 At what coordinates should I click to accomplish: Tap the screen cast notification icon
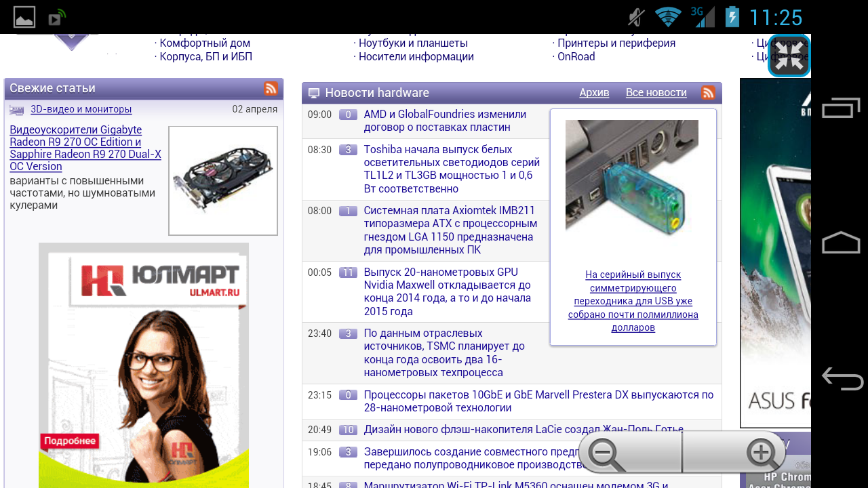58,17
